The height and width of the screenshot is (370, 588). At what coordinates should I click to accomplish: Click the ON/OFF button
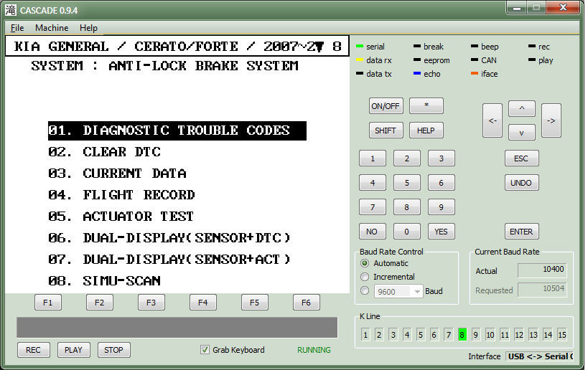(x=386, y=106)
